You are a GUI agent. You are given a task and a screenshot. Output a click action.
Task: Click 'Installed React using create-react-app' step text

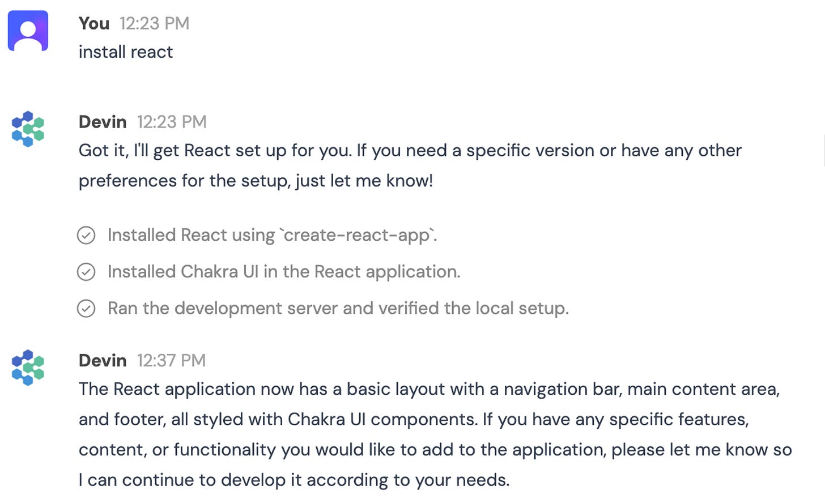tap(273, 235)
